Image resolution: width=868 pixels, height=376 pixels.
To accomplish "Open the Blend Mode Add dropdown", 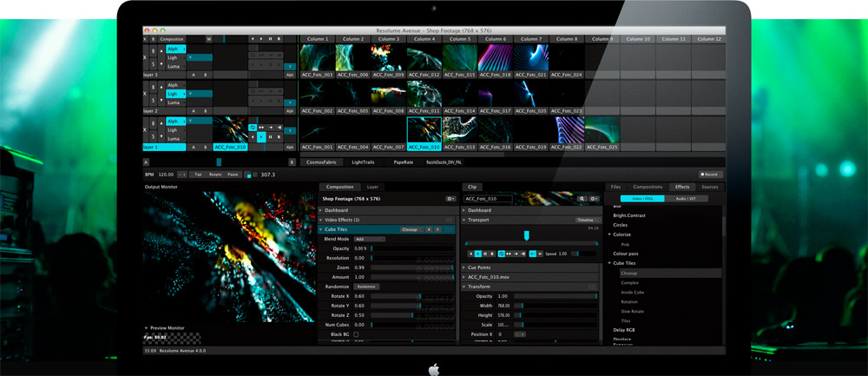I will click(369, 239).
